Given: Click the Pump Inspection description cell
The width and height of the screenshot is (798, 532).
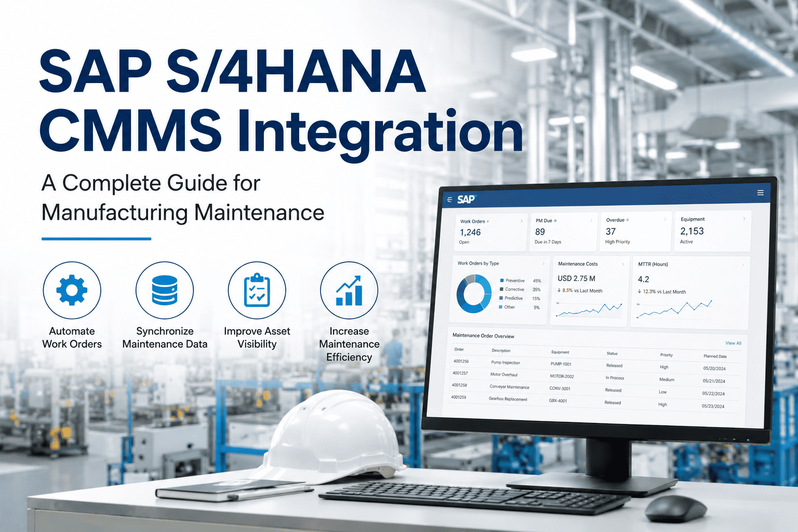Looking at the screenshot, I should tap(506, 363).
